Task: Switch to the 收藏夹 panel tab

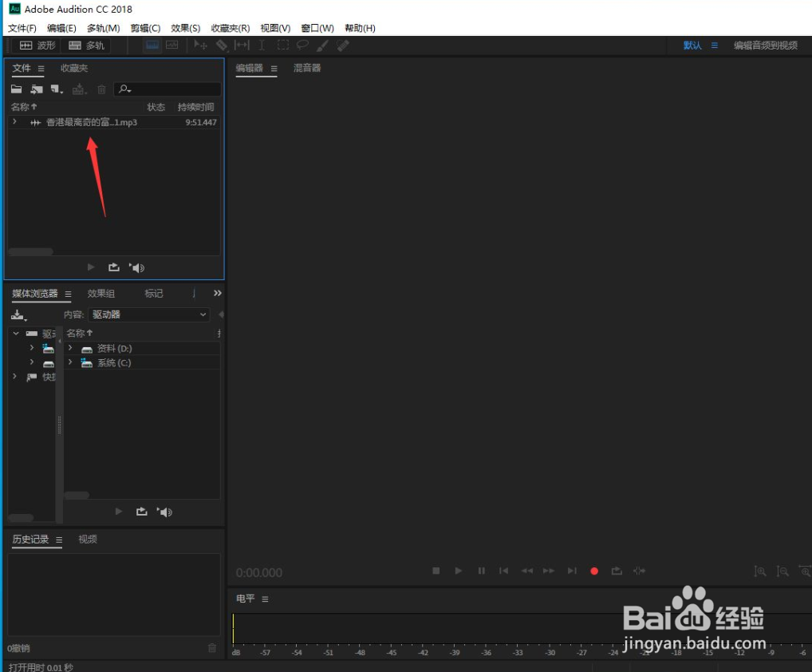Action: coord(74,68)
